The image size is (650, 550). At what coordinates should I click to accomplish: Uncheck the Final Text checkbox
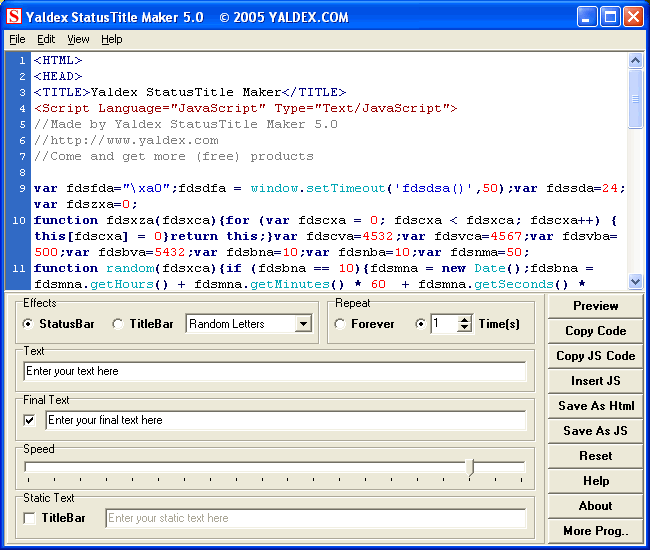tap(29, 420)
